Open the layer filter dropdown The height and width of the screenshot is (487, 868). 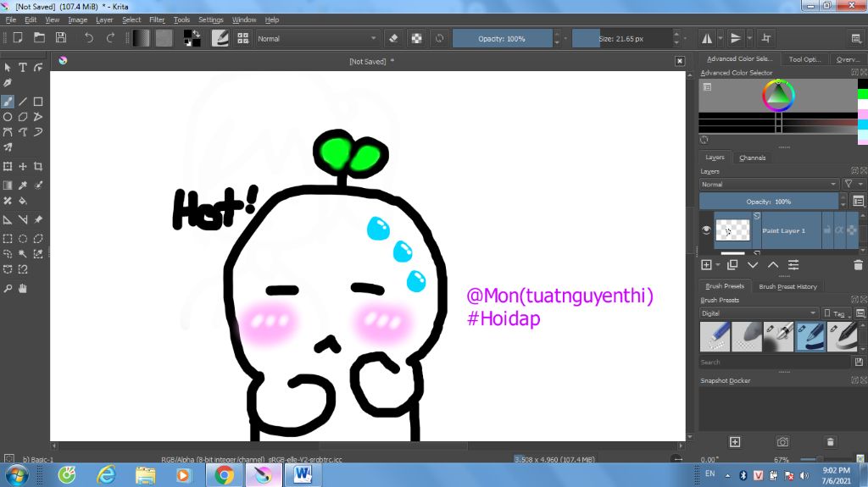point(852,184)
